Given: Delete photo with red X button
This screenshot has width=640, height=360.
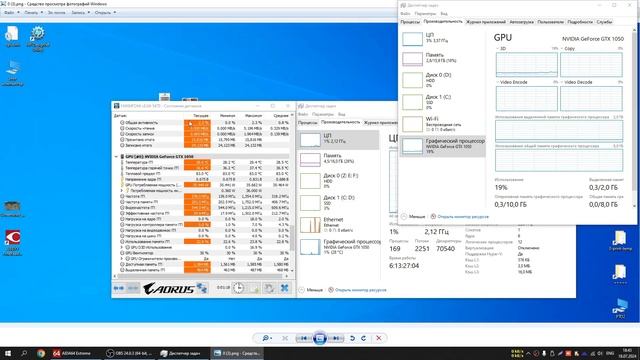Looking at the screenshot, I should (x=379, y=338).
